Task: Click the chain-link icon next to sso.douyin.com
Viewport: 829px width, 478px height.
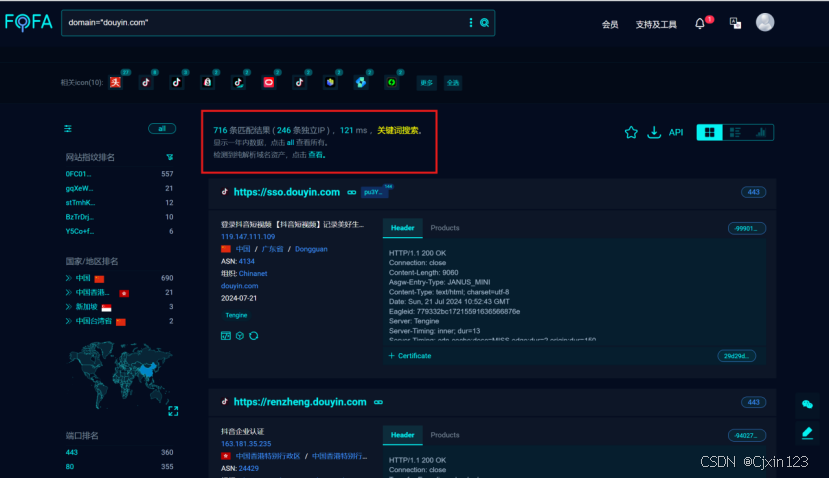Action: [352, 192]
